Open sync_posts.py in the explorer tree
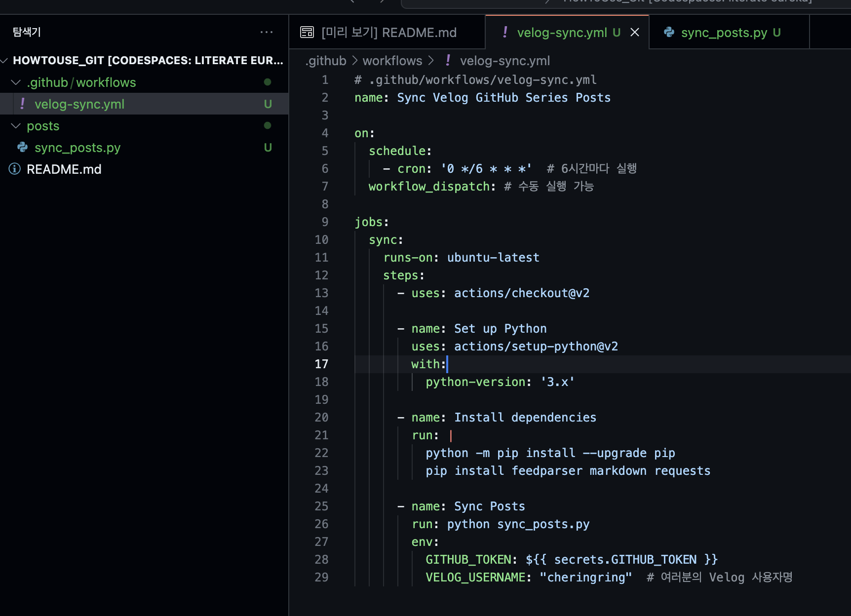851x616 pixels. [x=144, y=147]
